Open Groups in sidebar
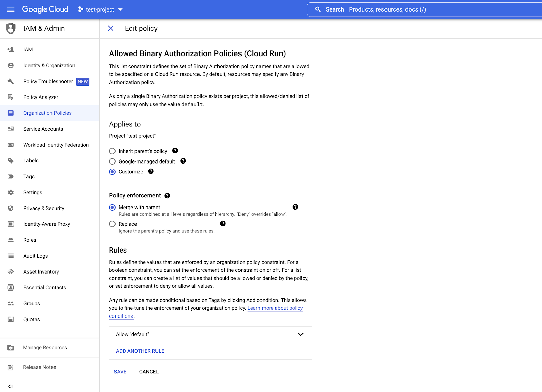This screenshot has width=542, height=392. pos(32,304)
